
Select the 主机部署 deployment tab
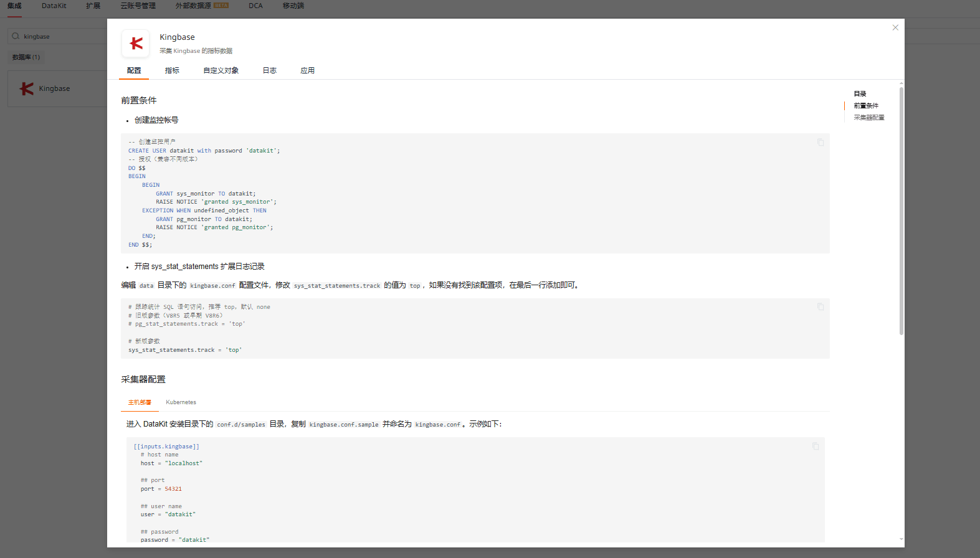tap(140, 402)
